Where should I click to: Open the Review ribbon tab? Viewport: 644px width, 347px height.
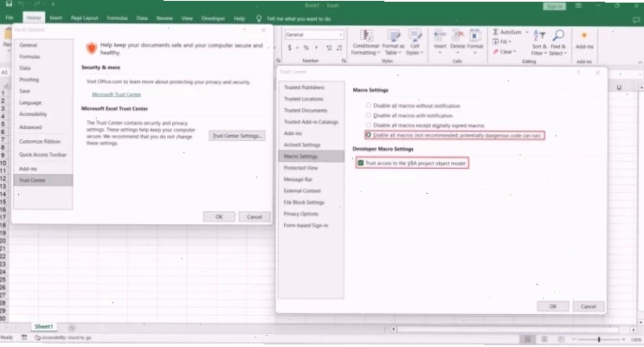coord(164,18)
